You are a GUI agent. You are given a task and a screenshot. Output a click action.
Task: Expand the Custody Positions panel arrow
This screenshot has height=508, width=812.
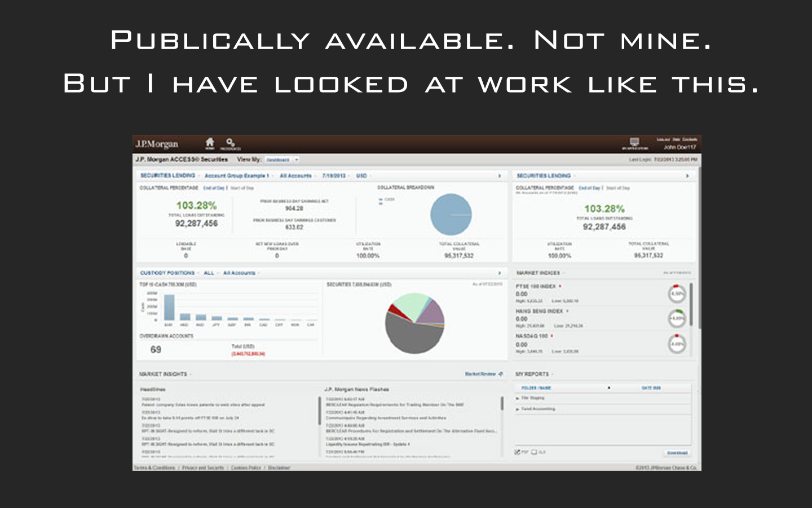pyautogui.click(x=499, y=273)
